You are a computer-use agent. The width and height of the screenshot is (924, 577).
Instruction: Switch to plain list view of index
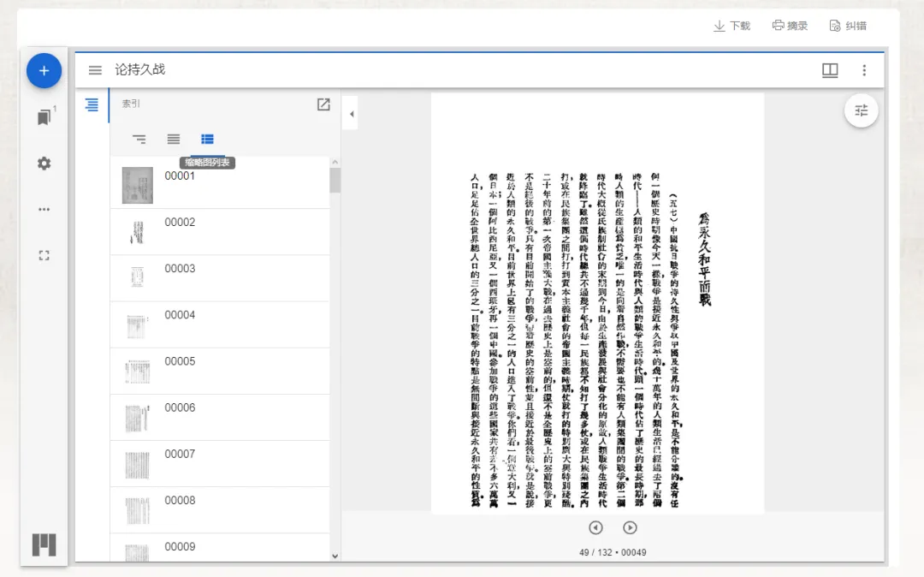click(x=173, y=139)
